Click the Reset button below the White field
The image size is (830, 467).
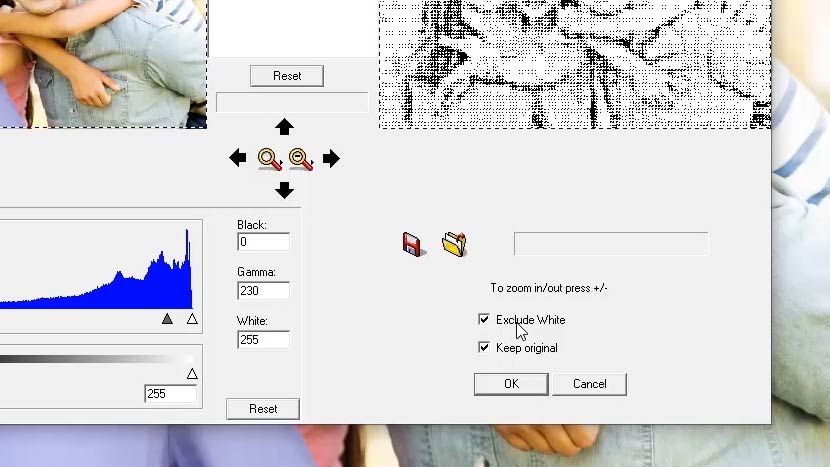[x=263, y=408]
